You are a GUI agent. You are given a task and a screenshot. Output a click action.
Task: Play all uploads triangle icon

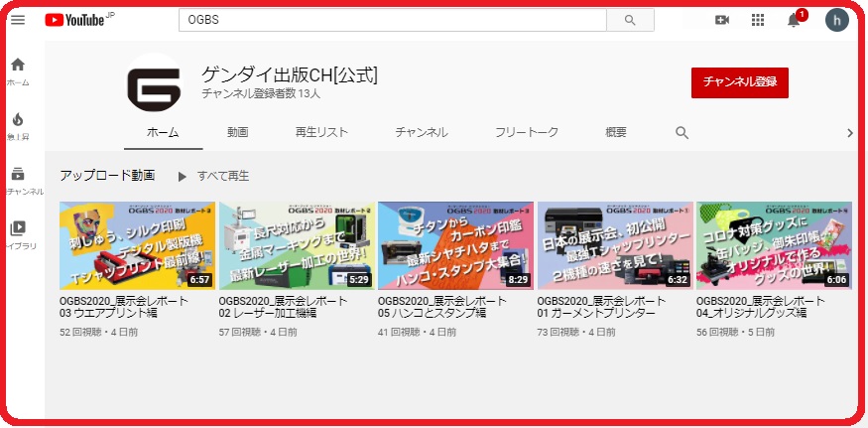click(x=183, y=177)
